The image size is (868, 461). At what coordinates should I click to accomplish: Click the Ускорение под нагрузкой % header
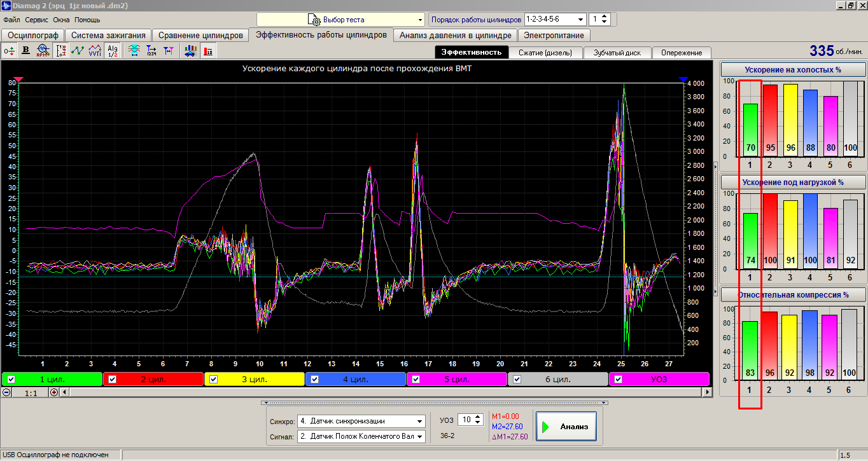793,182
